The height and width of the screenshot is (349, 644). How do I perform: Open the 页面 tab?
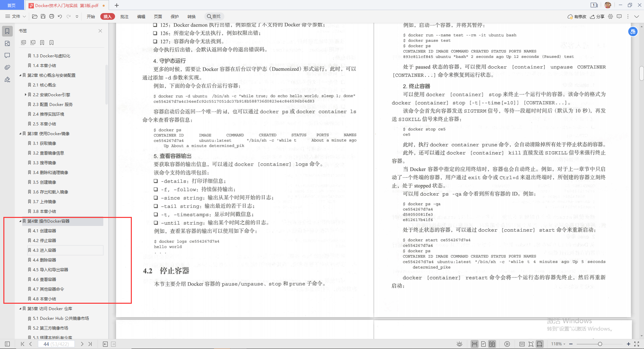point(158,16)
